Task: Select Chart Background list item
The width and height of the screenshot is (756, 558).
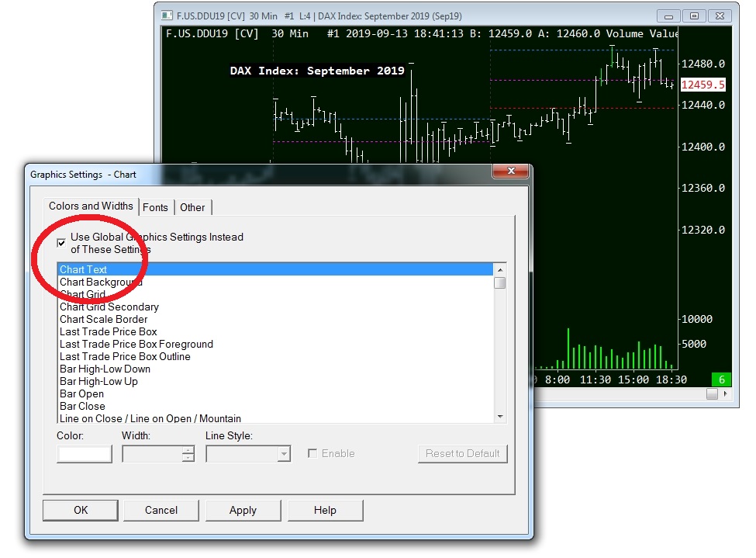Action: (x=275, y=282)
